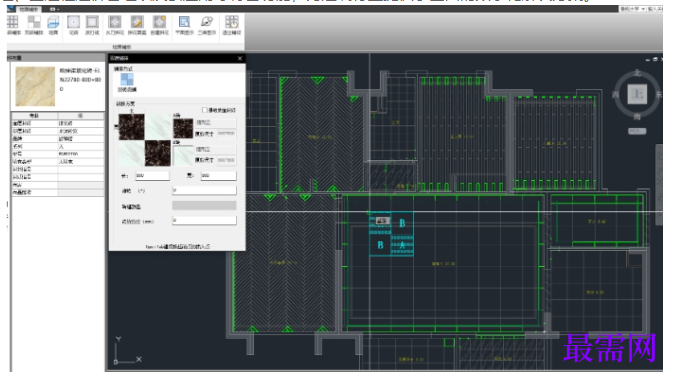This screenshot has height=379, width=675.
Task: Open the quick access dropdown in title bar
Action: [54, 9]
